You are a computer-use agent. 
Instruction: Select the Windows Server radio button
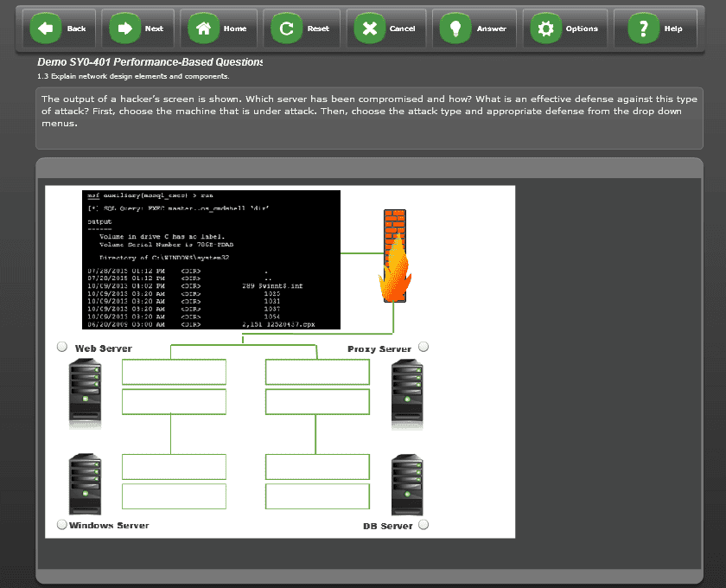(x=61, y=524)
